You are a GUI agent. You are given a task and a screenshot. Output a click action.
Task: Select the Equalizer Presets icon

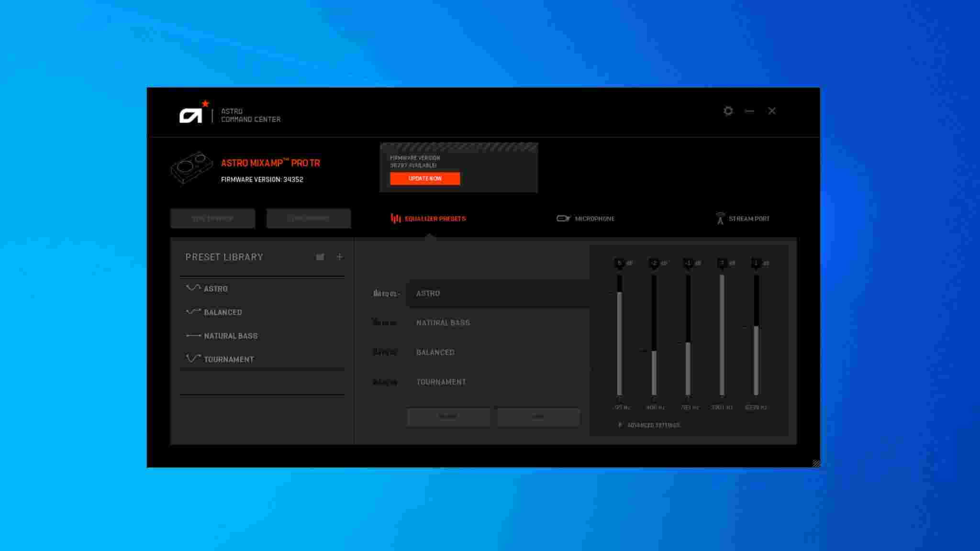point(395,219)
